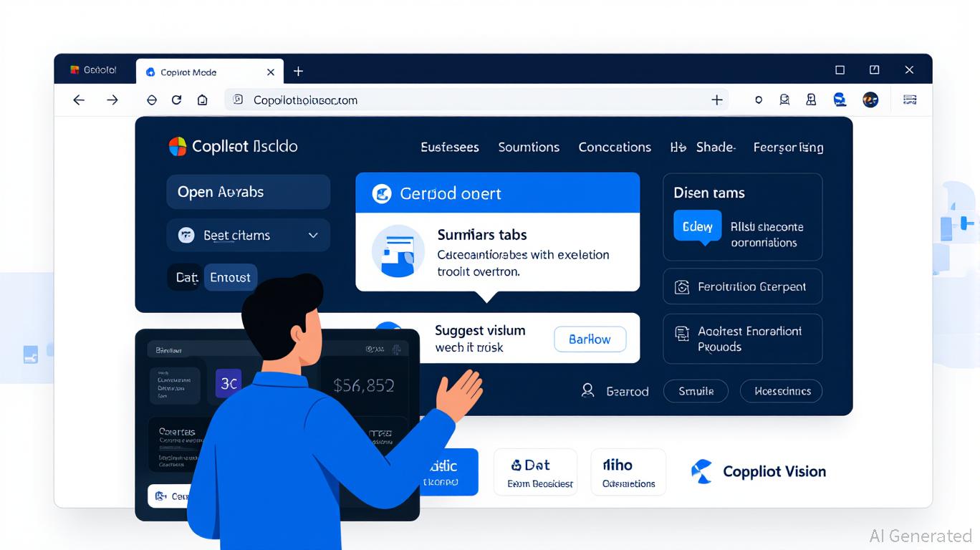Close the Copirot Mode tab

click(271, 72)
